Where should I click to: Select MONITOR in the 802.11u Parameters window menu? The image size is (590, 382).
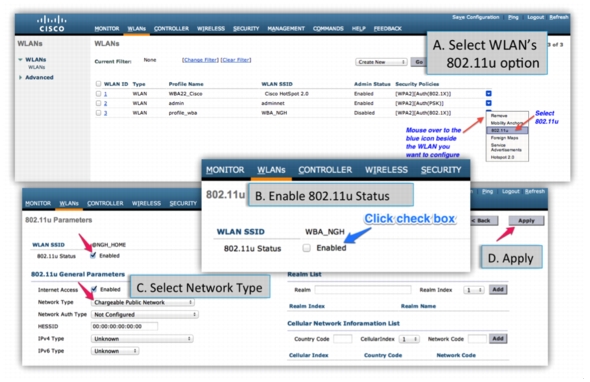tap(38, 204)
